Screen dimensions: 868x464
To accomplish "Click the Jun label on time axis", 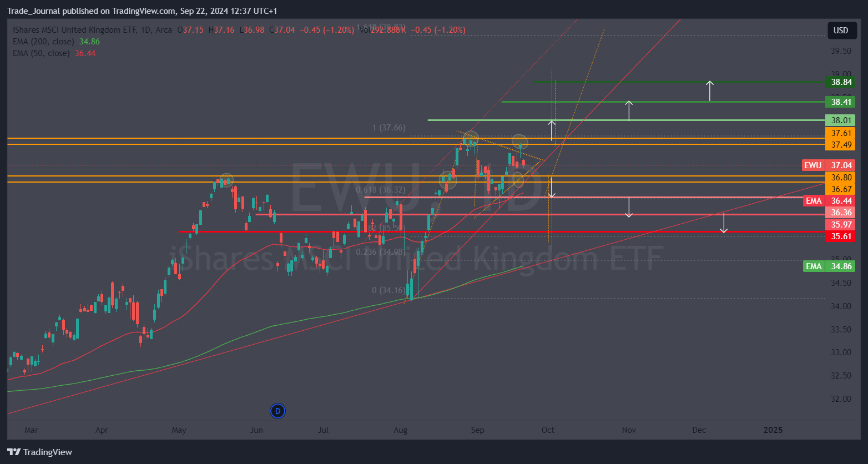I will click(x=256, y=430).
